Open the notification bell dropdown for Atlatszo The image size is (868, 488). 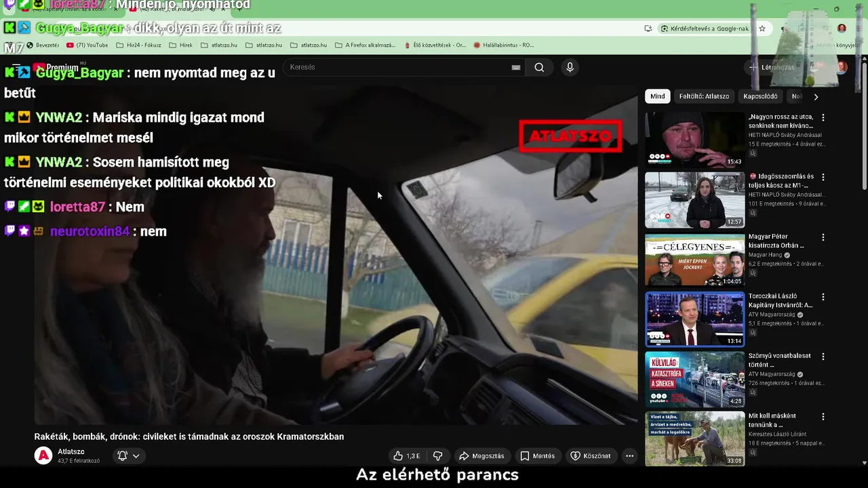(129, 456)
